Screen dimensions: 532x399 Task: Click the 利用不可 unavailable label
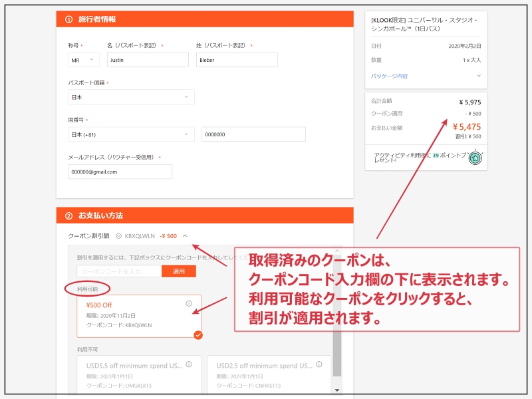click(88, 350)
